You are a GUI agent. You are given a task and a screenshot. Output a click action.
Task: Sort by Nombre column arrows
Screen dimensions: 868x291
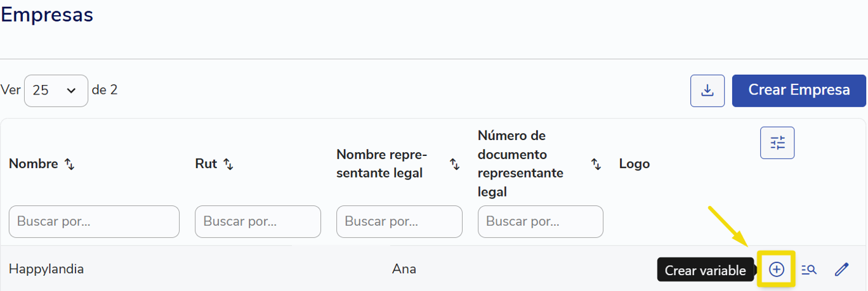pos(70,164)
